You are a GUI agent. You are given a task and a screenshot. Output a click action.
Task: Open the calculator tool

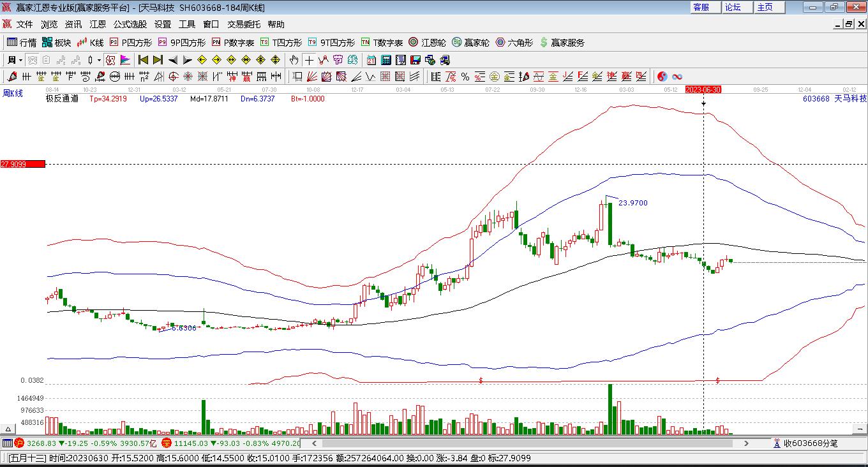[x=386, y=60]
